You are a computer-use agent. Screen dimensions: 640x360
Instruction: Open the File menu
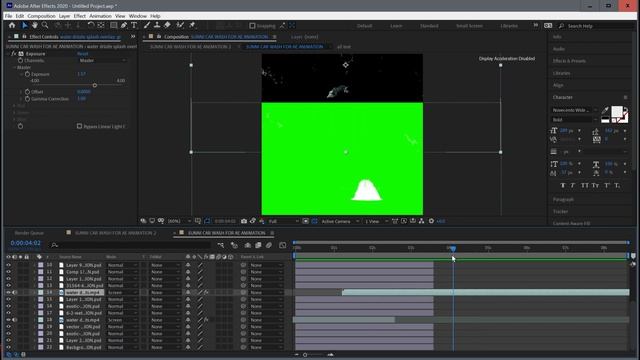click(8, 16)
